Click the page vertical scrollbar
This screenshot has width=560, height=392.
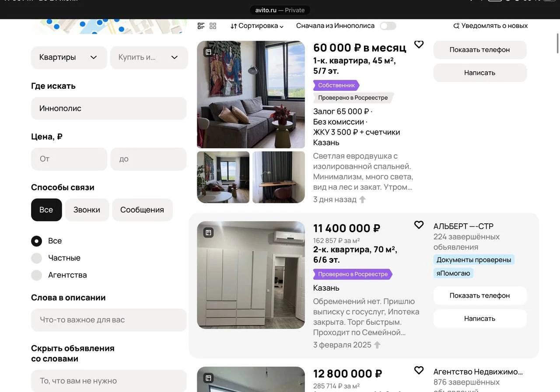point(557,44)
